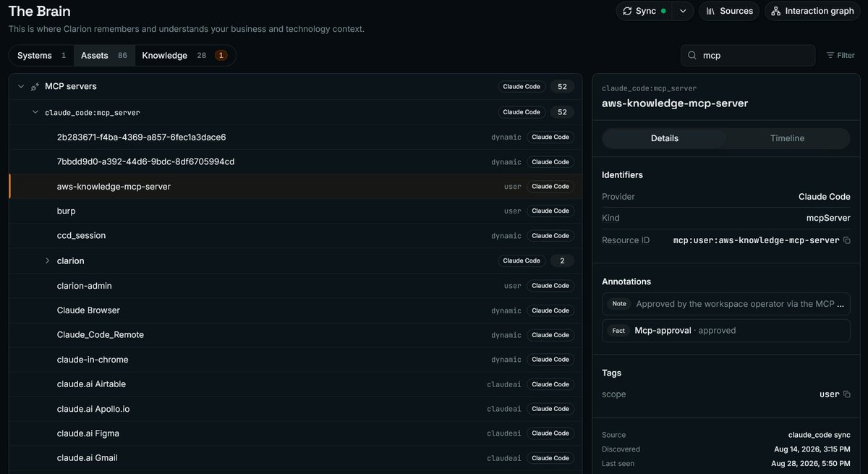Focus the search field containing "mcp"
This screenshot has height=474, width=868.
[748, 55]
